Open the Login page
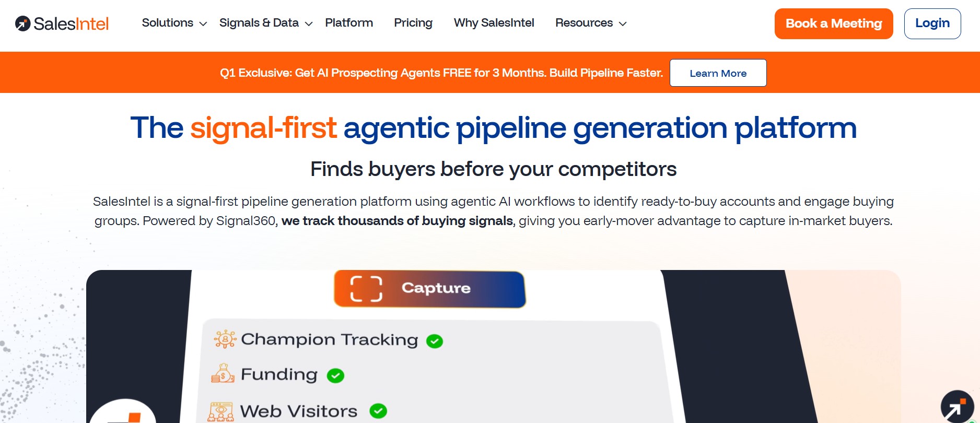 [x=932, y=23]
